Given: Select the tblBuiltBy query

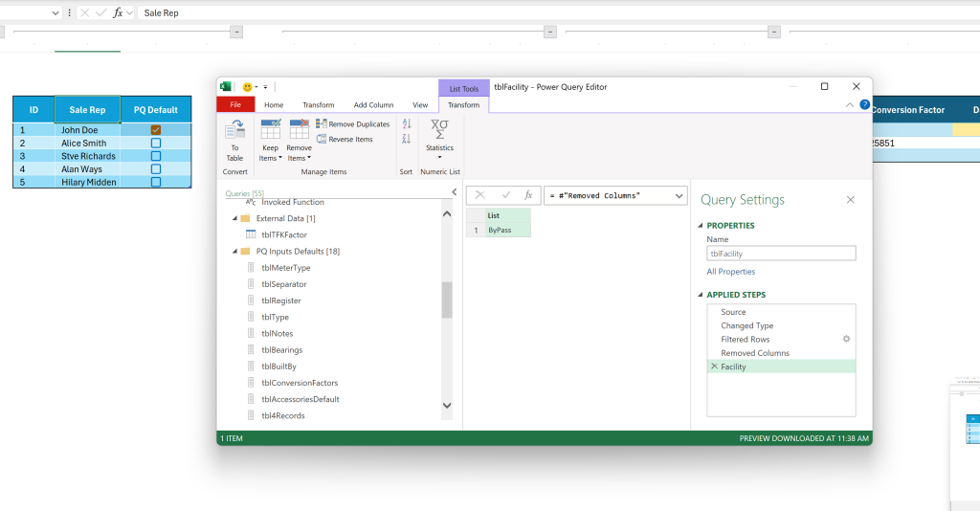Looking at the screenshot, I should click(x=278, y=367).
